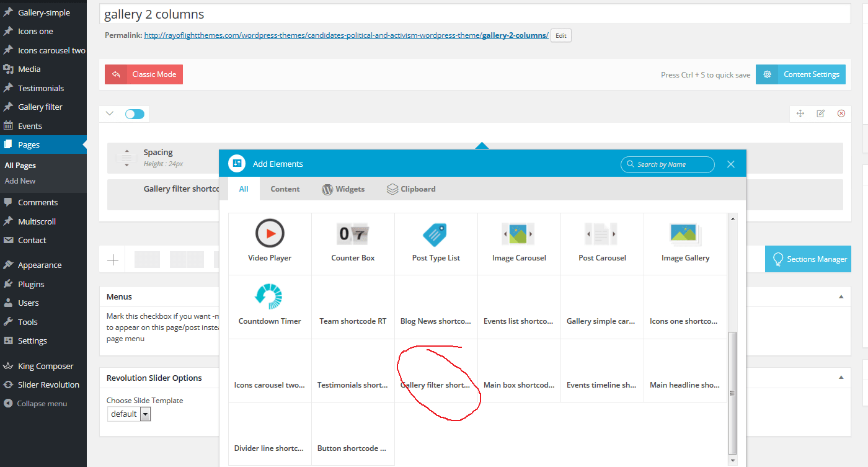Switch to the Widgets tab
This screenshot has width=868, height=467.
(343, 189)
